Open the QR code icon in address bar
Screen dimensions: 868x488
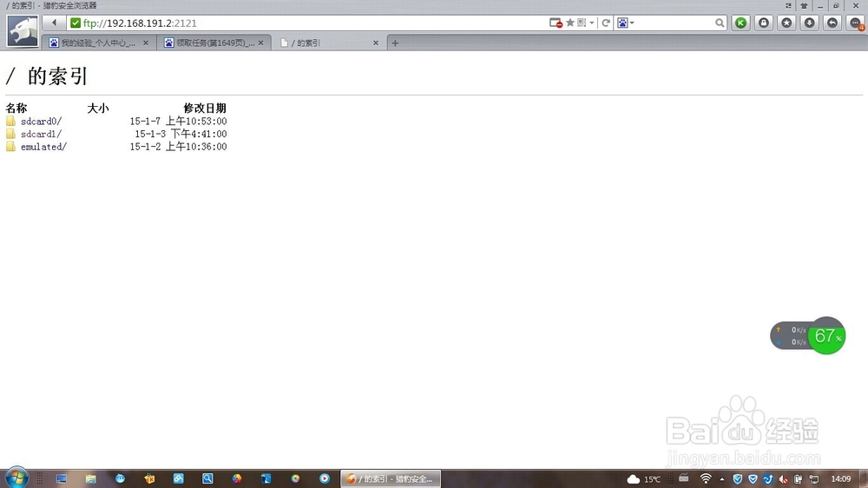582,23
